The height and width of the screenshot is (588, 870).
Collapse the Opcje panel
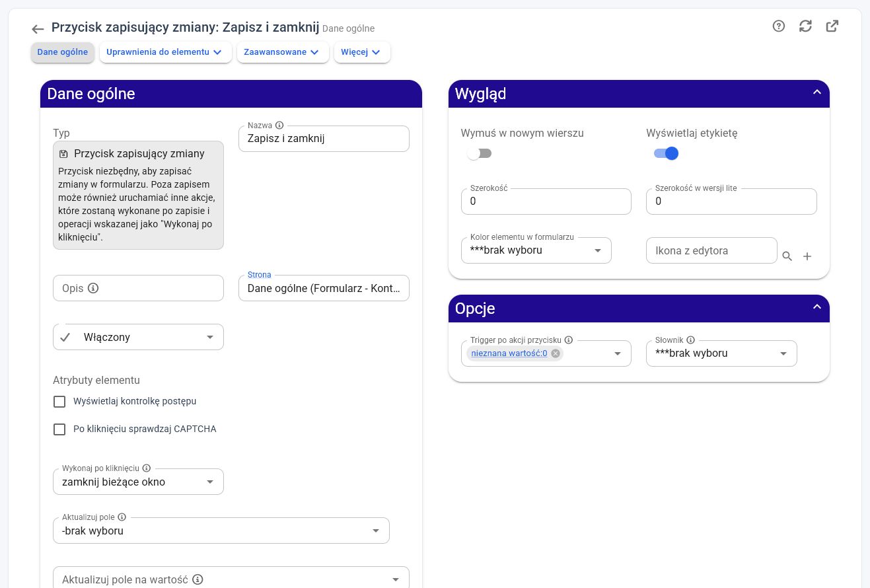pyautogui.click(x=816, y=307)
